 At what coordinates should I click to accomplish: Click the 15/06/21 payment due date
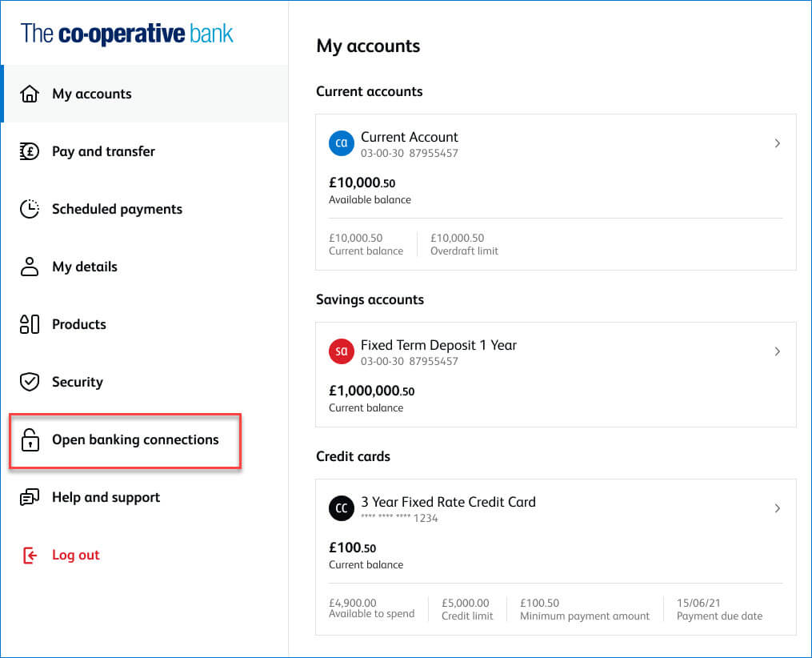pyautogui.click(x=698, y=603)
